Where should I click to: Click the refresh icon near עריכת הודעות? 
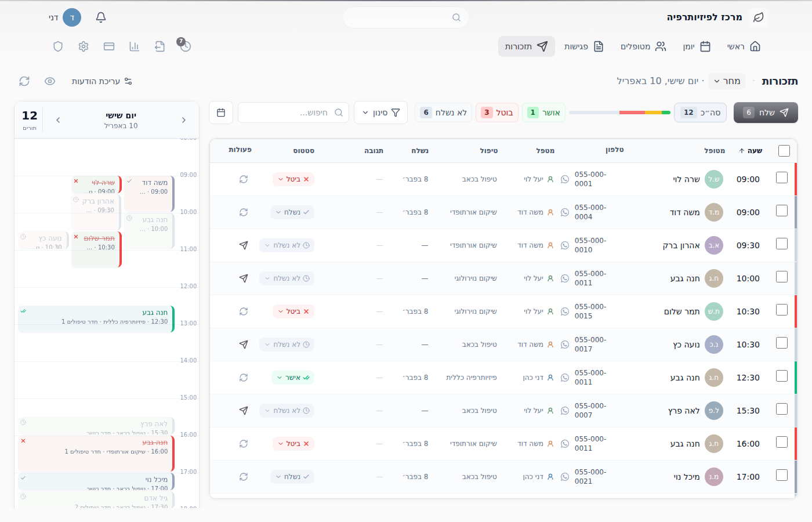[24, 81]
